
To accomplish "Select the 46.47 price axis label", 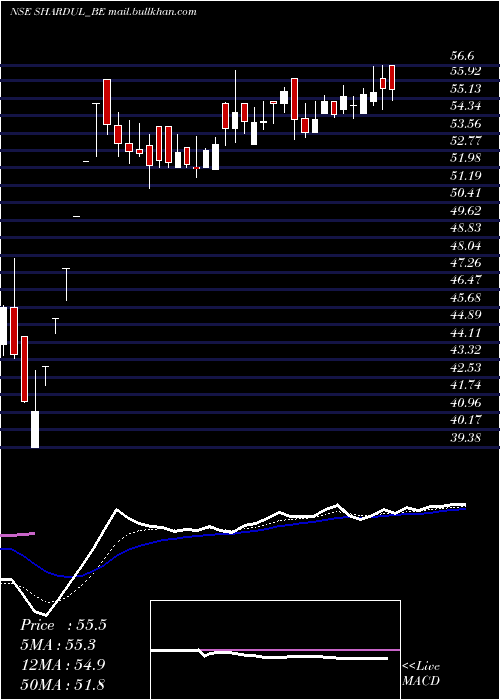I will (466, 280).
